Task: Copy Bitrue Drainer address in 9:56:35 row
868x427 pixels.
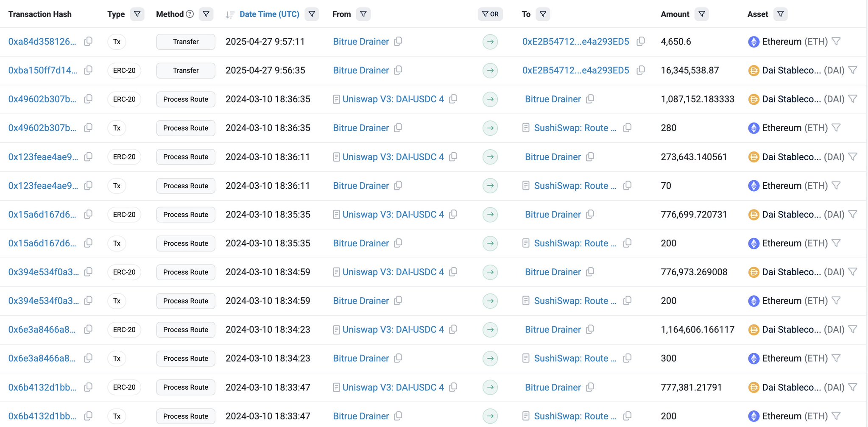Action: click(x=398, y=70)
